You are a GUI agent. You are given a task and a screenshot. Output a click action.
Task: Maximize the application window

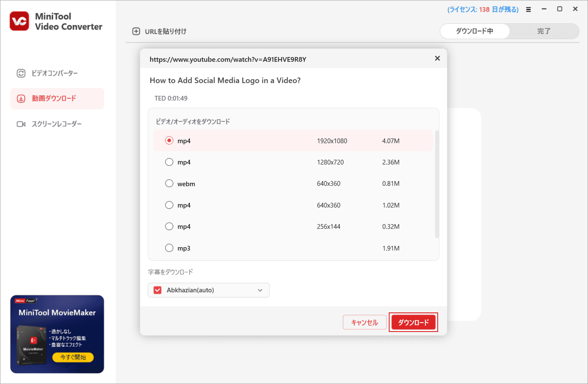coord(560,9)
